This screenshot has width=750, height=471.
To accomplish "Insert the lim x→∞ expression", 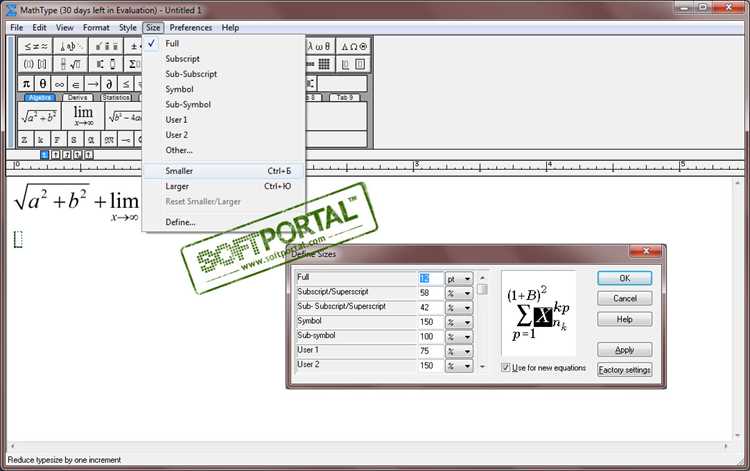I will tap(83, 116).
